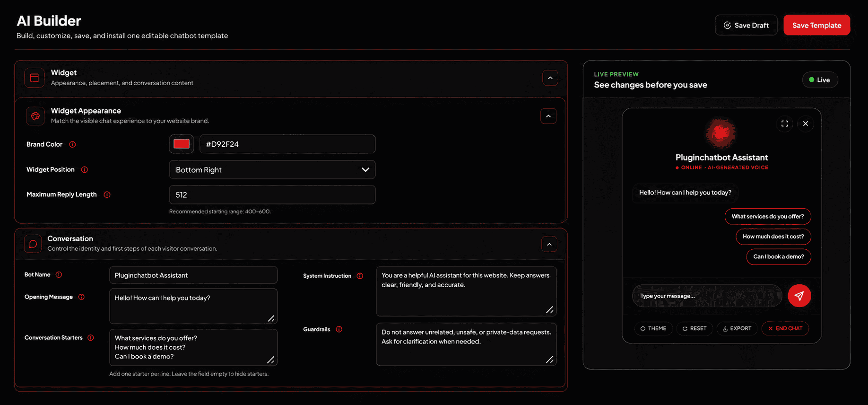This screenshot has width=868, height=405.
Task: Close the chat preview widget
Action: point(806,123)
